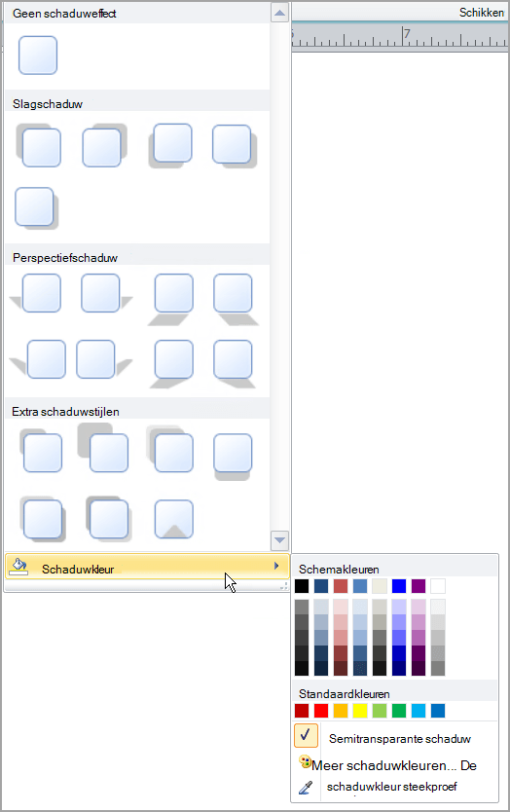
Task: Select black scheme color swatch
Action: point(302,586)
